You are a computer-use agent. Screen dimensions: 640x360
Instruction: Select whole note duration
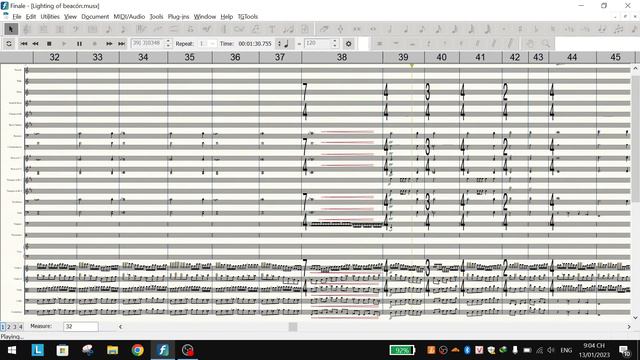pyautogui.click(x=373, y=29)
